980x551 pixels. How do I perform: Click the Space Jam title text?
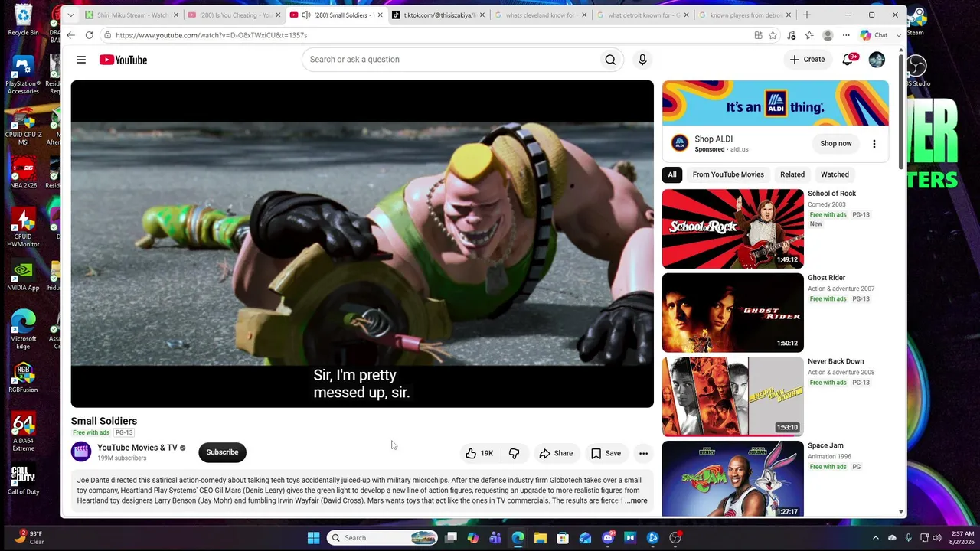[x=825, y=445]
